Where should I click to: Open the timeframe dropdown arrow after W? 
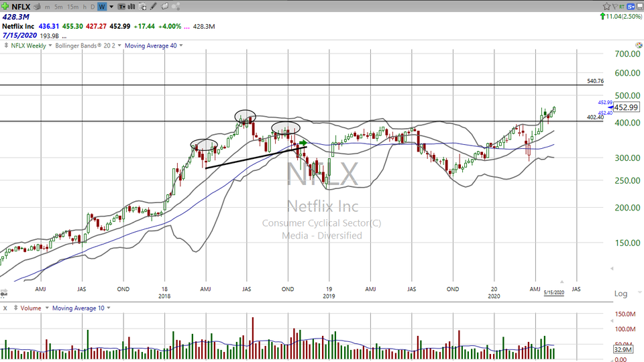(111, 7)
